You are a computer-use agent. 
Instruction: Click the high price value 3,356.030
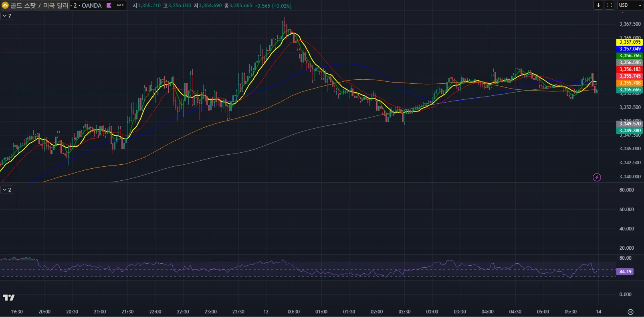pos(180,6)
